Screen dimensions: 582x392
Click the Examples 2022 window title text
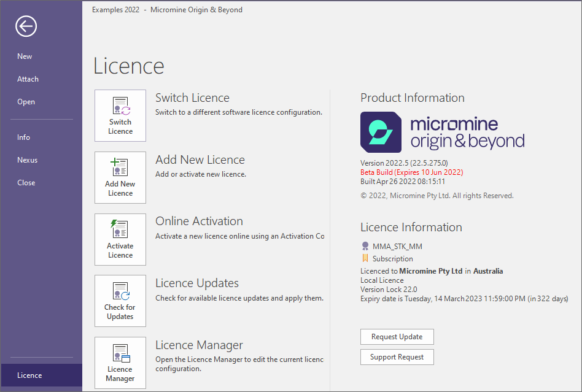(167, 10)
